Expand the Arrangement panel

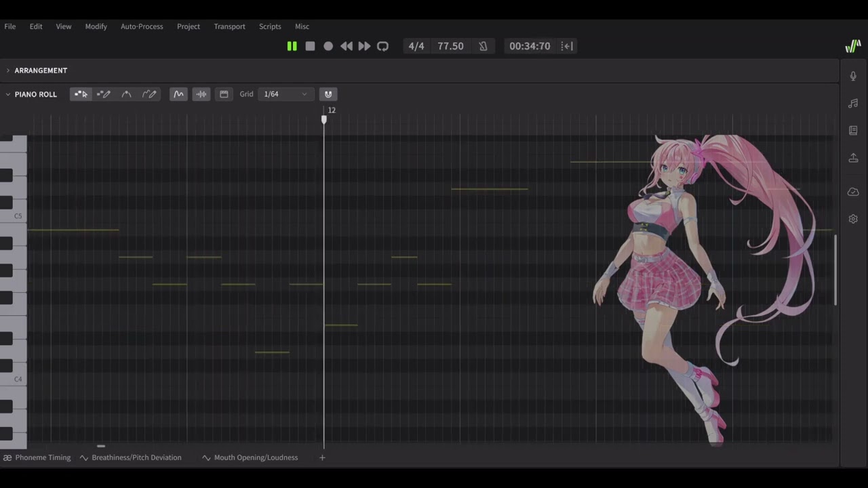point(8,70)
